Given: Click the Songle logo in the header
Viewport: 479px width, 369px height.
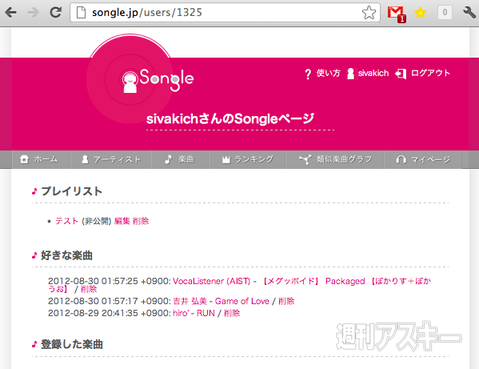Looking at the screenshot, I should tap(158, 80).
